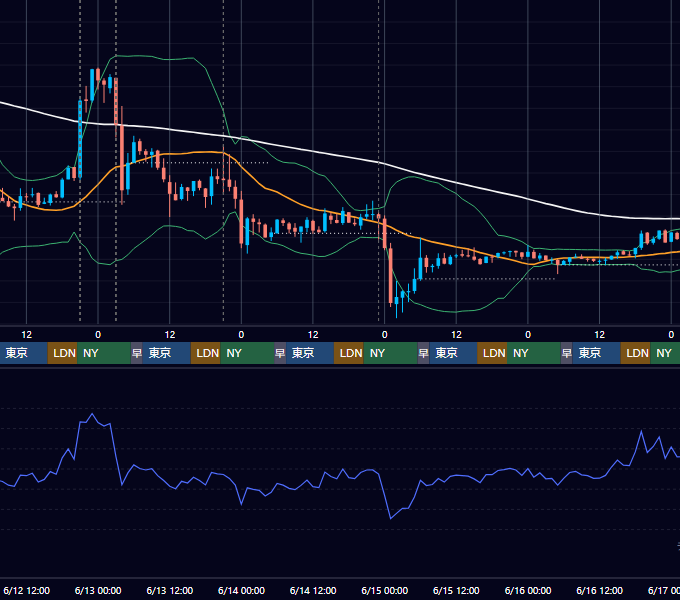This screenshot has width=680, height=600.
Task: Click the 6/15 00:00 date label
Action: pyautogui.click(x=385, y=590)
